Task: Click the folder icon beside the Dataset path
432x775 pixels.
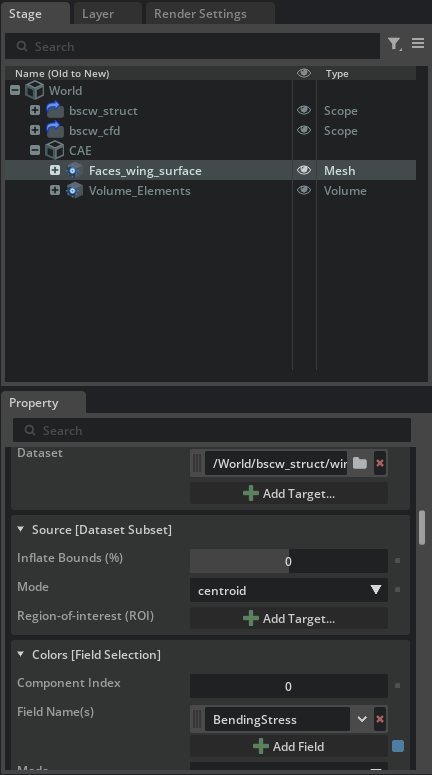Action: 360,463
